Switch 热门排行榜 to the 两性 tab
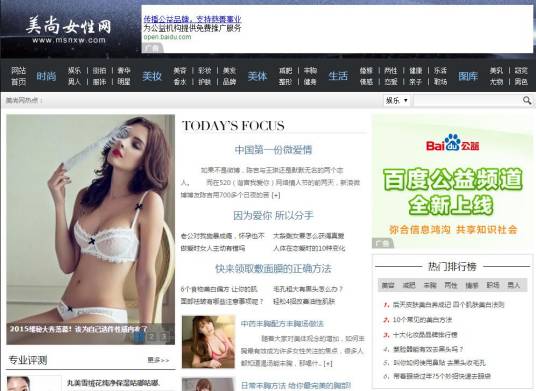Viewport: 536px width, 391px height. click(x=451, y=285)
